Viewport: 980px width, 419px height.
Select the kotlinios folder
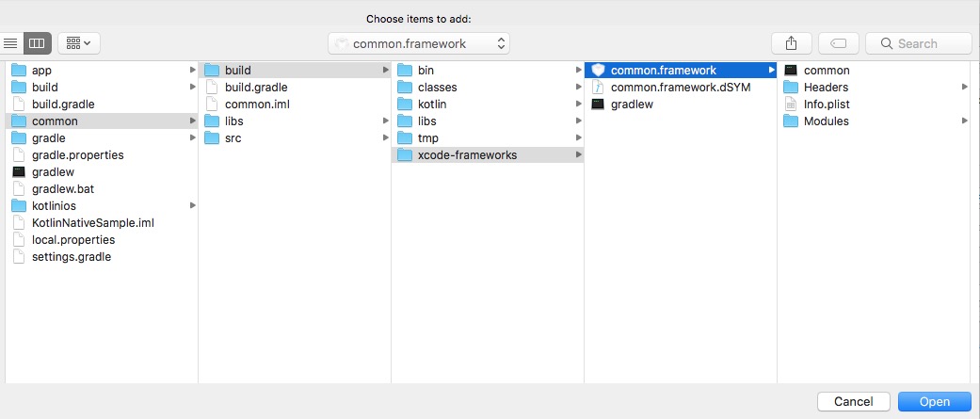coord(54,206)
